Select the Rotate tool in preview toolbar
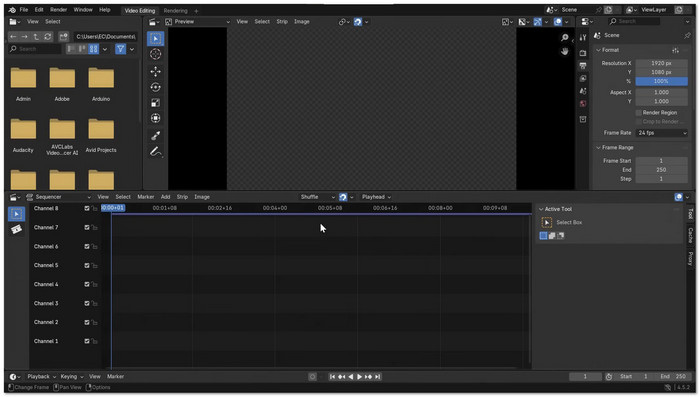The height and width of the screenshot is (397, 700). coord(155,87)
